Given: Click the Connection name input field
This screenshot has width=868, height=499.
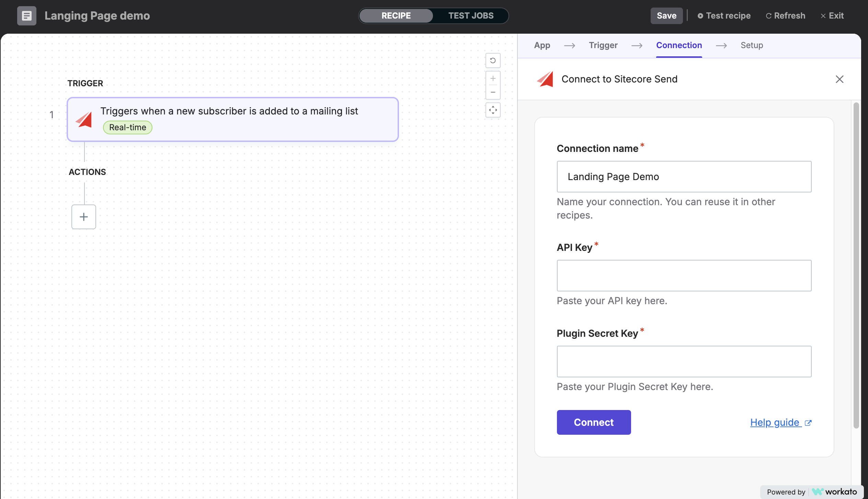Looking at the screenshot, I should coord(684,176).
